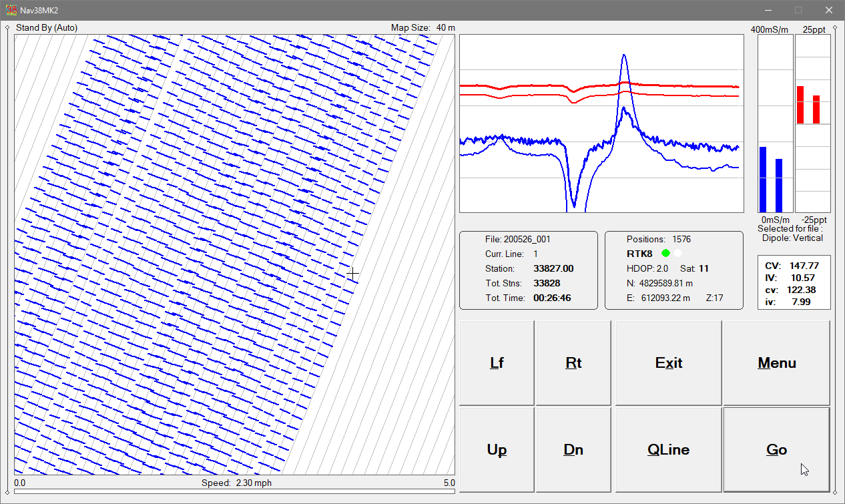Click the QLine button
Viewport: 845px width, 504px height.
[668, 449]
